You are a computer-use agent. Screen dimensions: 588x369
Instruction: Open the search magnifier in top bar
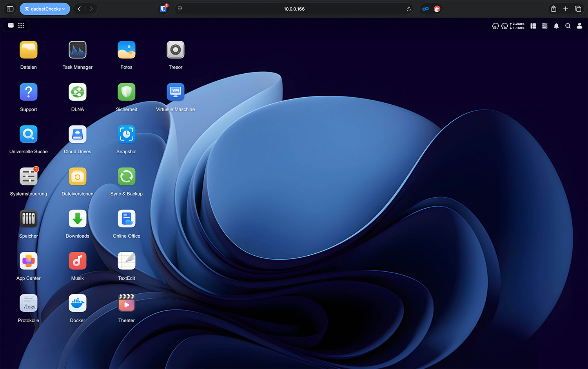pyautogui.click(x=568, y=26)
